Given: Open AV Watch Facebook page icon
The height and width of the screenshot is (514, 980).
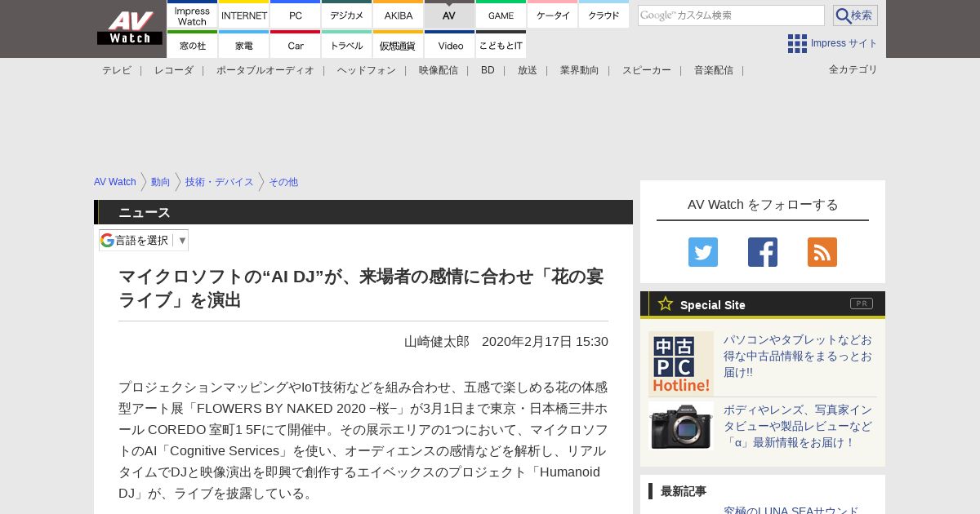Looking at the screenshot, I should coord(763,252).
